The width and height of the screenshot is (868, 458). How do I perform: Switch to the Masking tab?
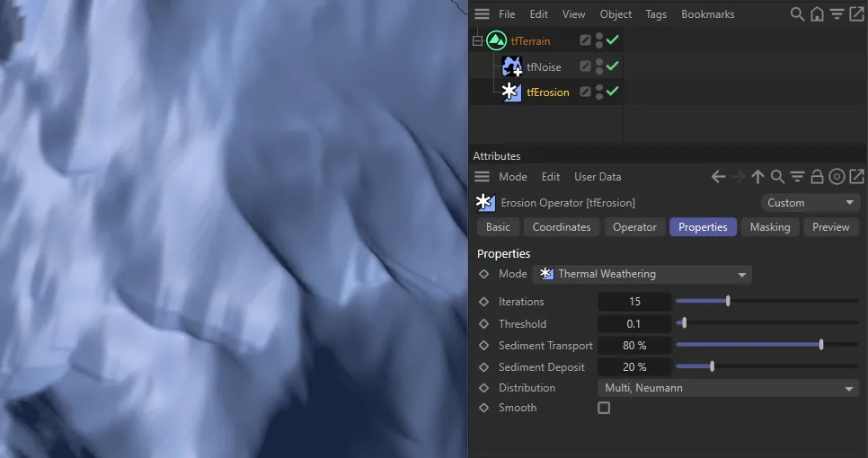(x=770, y=227)
